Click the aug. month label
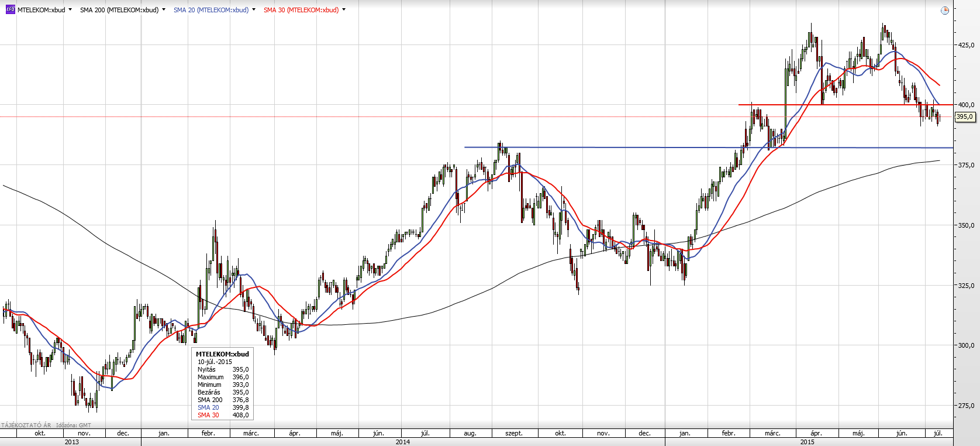Image resolution: width=980 pixels, height=446 pixels. tap(470, 434)
